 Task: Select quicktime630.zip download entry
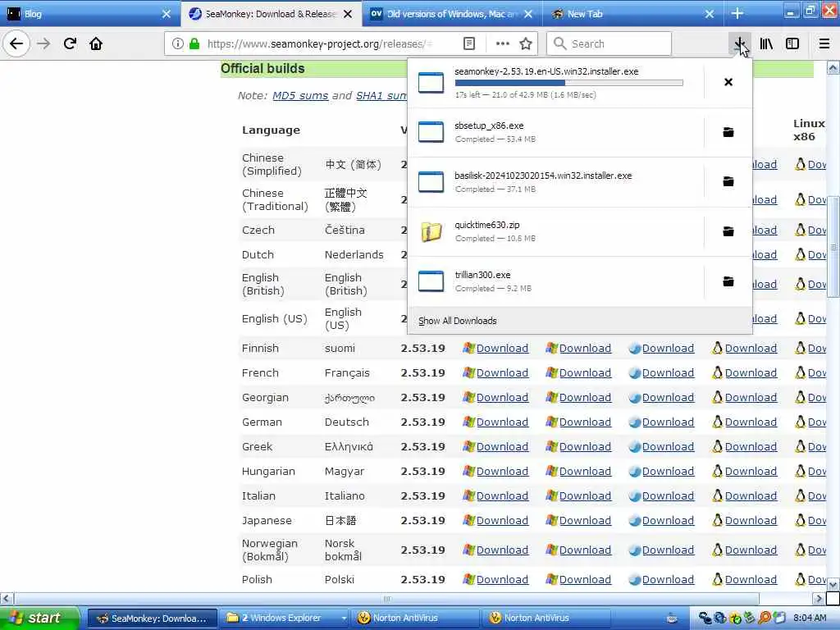555,231
